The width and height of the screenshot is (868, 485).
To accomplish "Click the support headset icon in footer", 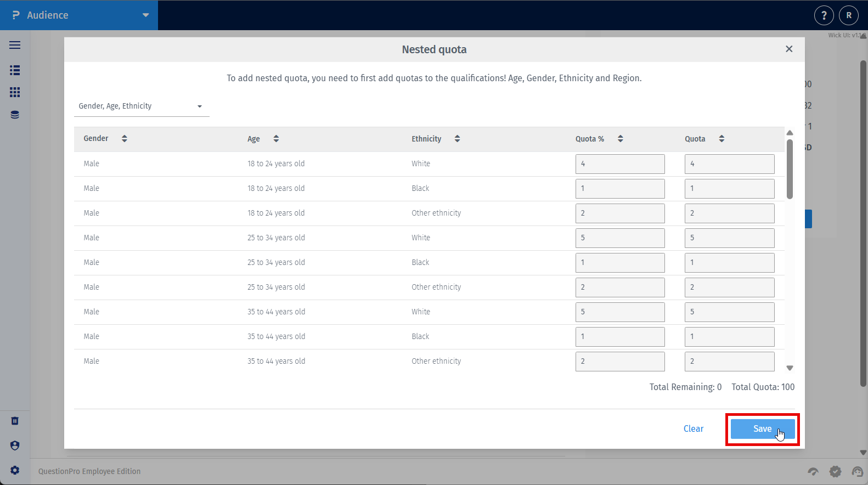I will click(857, 471).
